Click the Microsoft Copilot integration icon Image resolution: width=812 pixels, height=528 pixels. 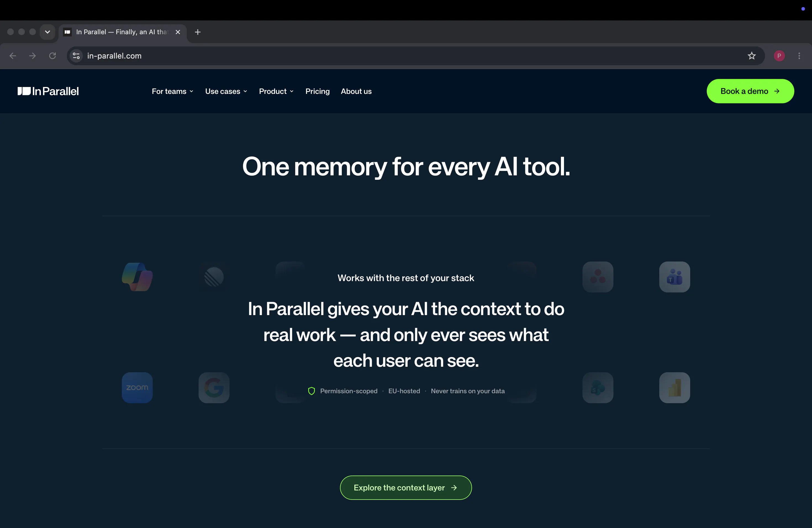[x=137, y=277]
